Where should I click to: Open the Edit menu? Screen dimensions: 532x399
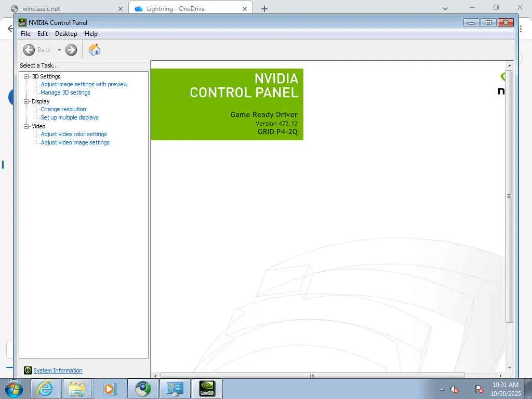click(43, 34)
